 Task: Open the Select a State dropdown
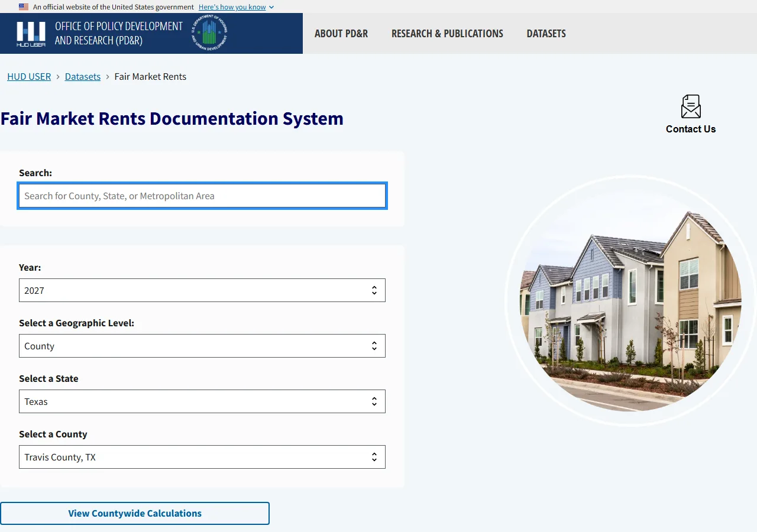click(202, 401)
